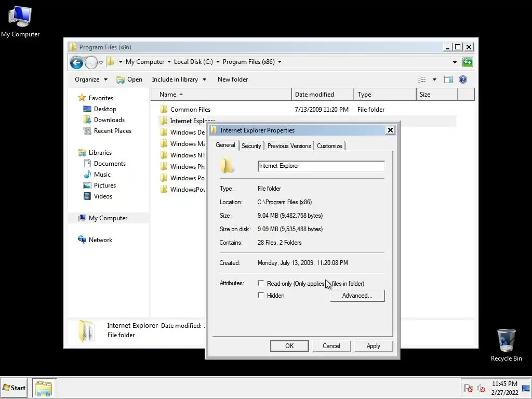This screenshot has width=532, height=399.
Task: Click the Open toolbar icon
Action: coord(120,79)
